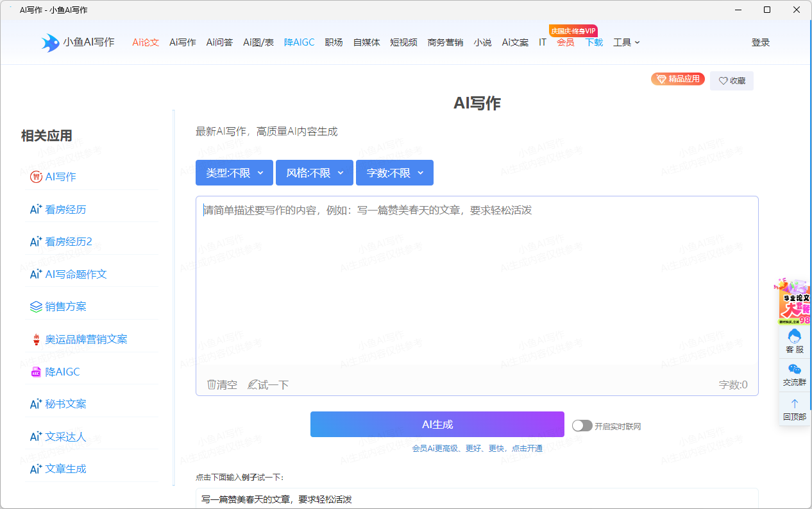This screenshot has width=812, height=509.
Task: Click the heart icon to 收藏
Action: coord(723,81)
